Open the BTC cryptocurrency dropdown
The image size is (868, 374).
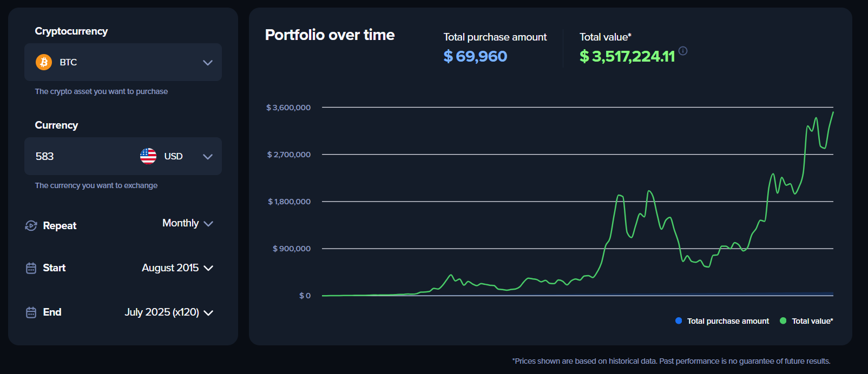pos(207,63)
